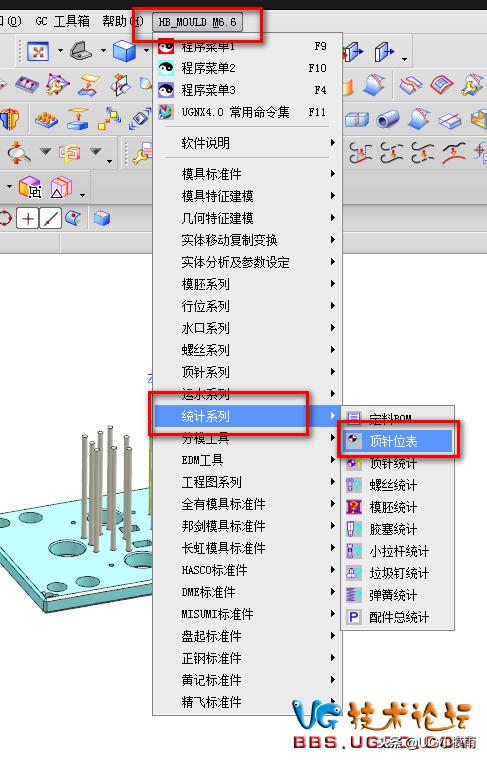
Task: Open dropdown beside the magnifier icon
Action: tap(46, 152)
